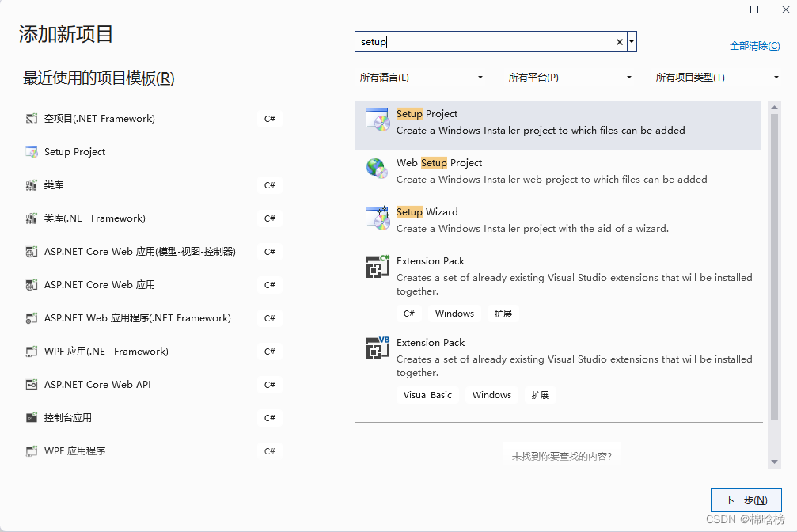Select ASP.NET Core Web 应用(模型-视图-控制器) entry
Viewport: 797px width, 532px height.
(140, 252)
